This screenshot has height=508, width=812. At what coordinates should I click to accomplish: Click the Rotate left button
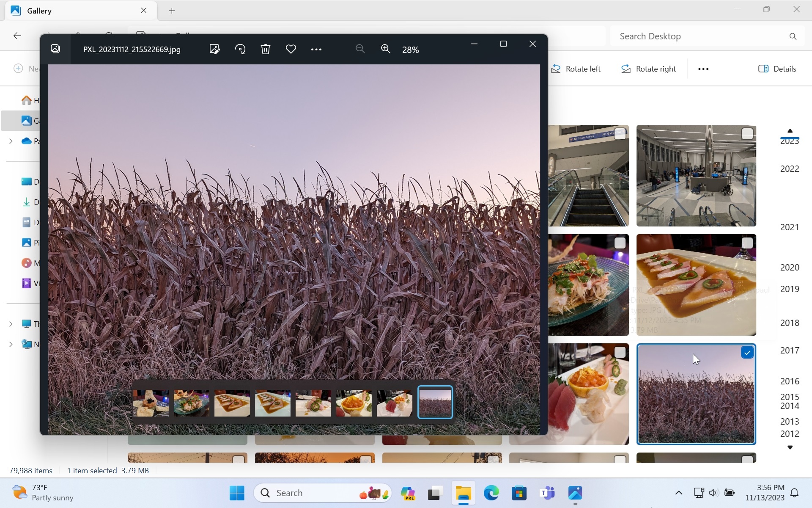point(576,69)
